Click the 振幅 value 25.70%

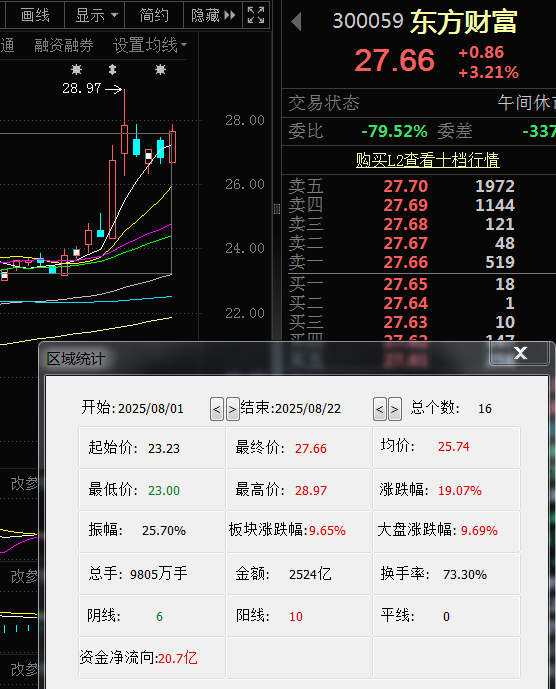click(x=164, y=530)
